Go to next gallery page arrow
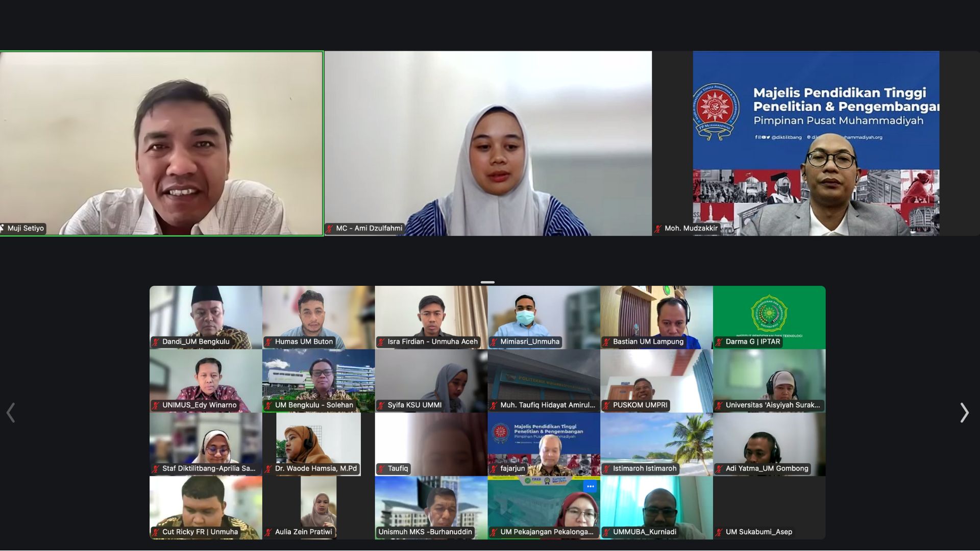The width and height of the screenshot is (980, 551). (964, 413)
